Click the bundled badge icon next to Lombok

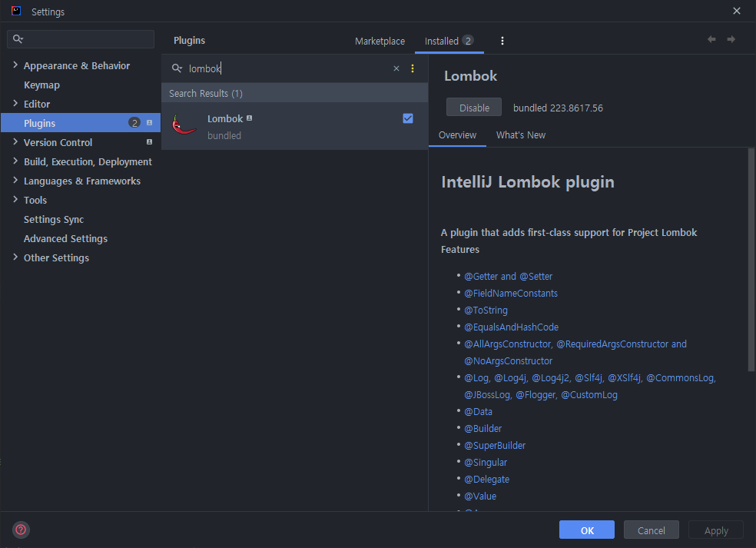[x=249, y=118]
